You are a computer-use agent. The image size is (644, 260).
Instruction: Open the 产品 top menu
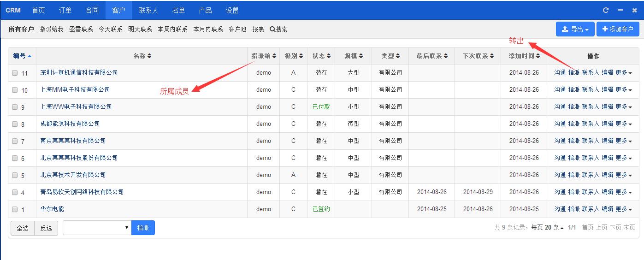tap(205, 10)
